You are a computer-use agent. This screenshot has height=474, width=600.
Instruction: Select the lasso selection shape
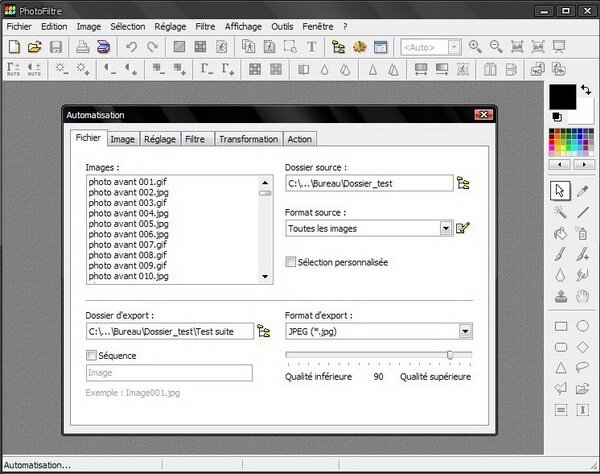pyautogui.click(x=582, y=368)
